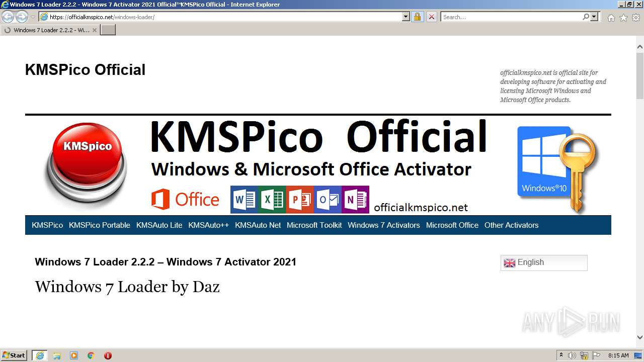Open Favorites star icon
The image size is (644, 362).
(623, 18)
